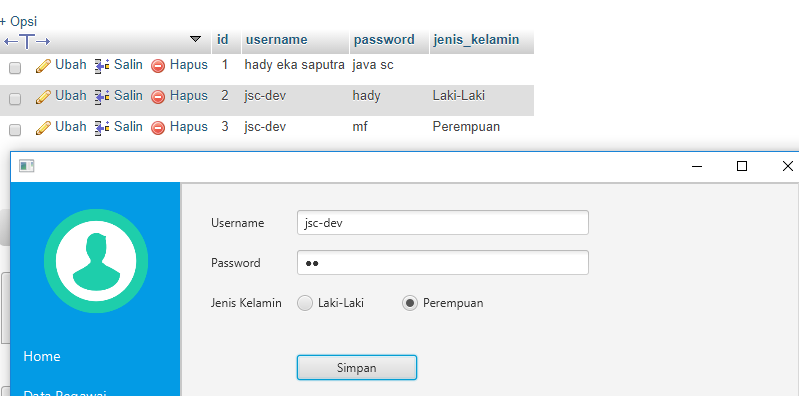Focus the Username text field
Image resolution: width=799 pixels, height=396 pixels.
(x=443, y=223)
